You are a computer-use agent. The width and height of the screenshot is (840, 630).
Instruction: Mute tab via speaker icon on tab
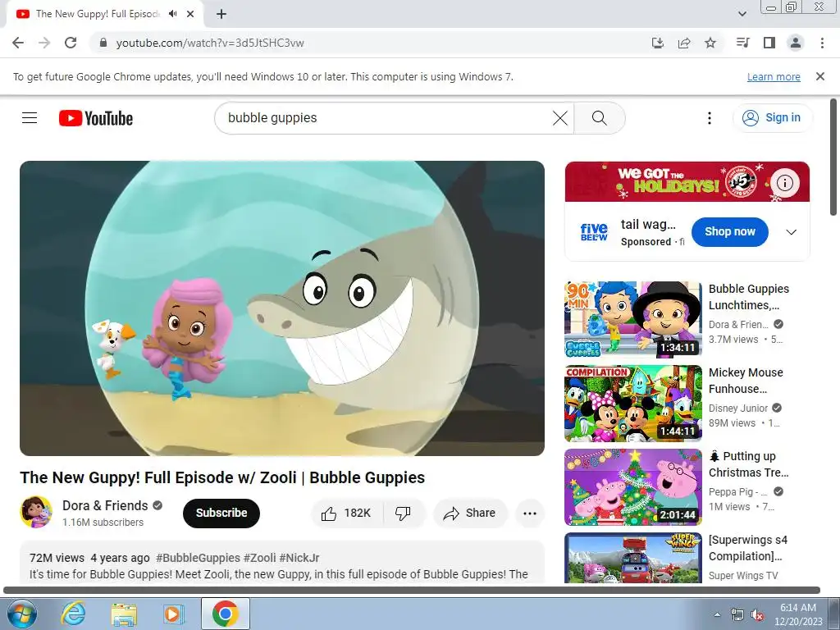(172, 14)
